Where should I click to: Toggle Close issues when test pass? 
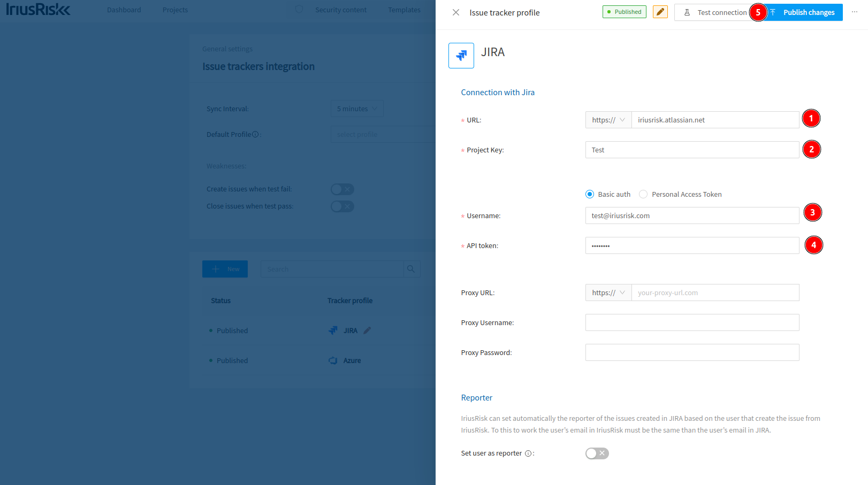point(342,206)
